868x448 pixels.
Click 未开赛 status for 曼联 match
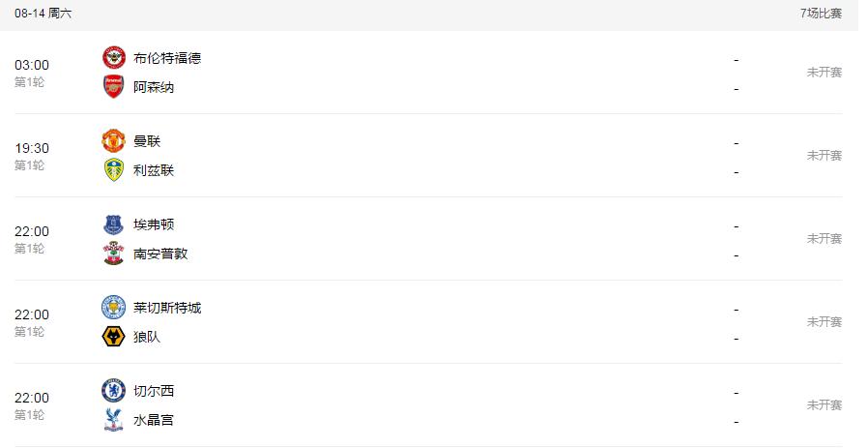(825, 156)
